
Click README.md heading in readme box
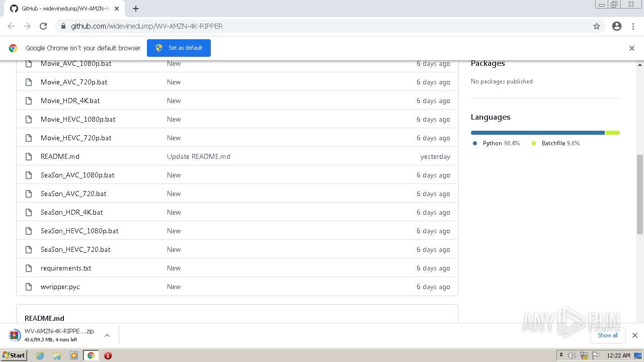point(44,318)
